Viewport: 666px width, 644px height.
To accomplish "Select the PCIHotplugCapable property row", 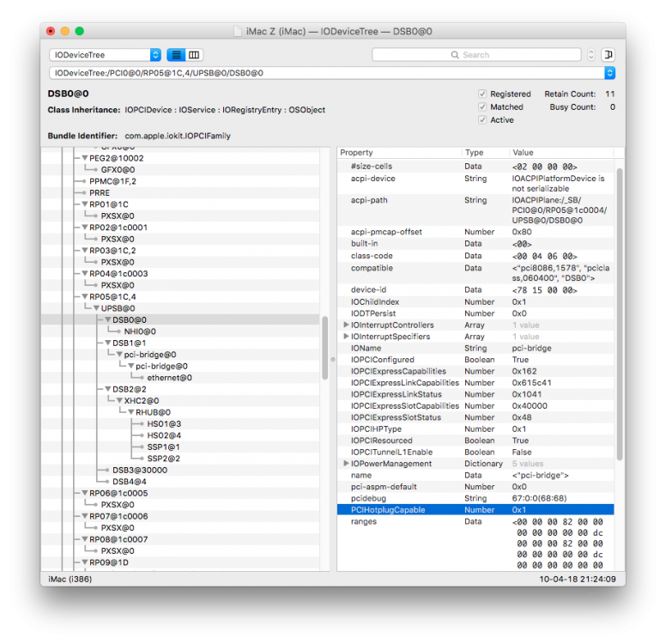I will pyautogui.click(x=475, y=510).
